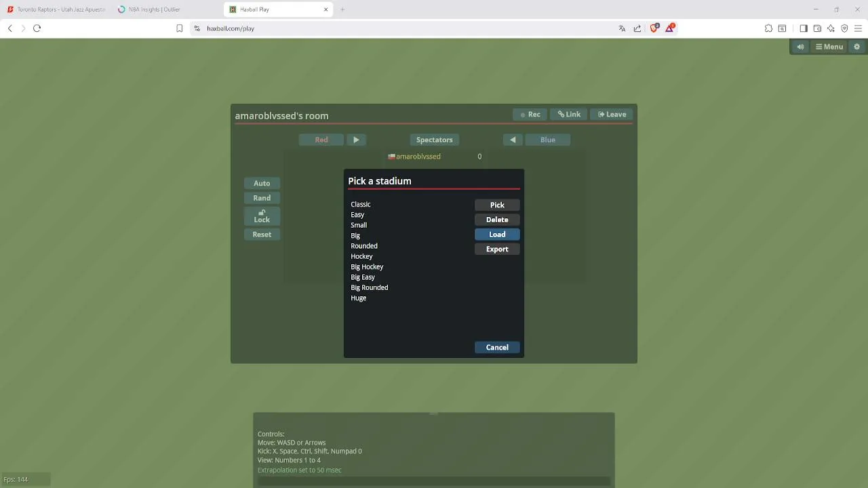The image size is (868, 488).
Task: Select the Red team header
Action: coord(321,140)
